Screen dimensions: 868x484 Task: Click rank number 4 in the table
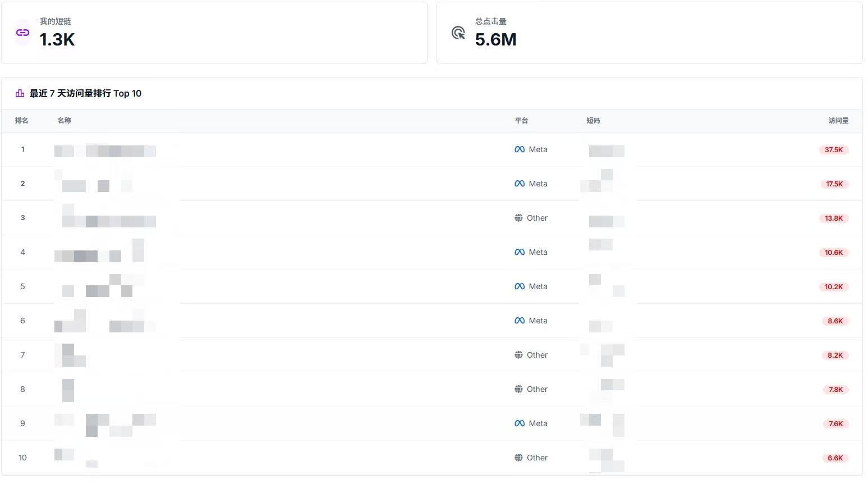[23, 252]
